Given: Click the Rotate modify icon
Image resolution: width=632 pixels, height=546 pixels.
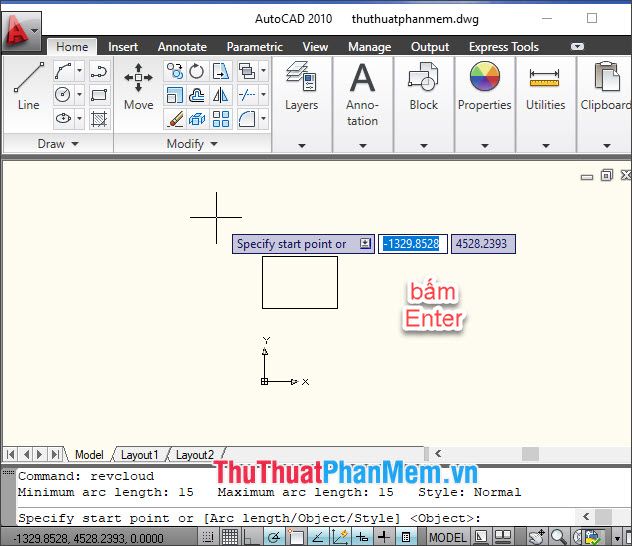Looking at the screenshot, I should [197, 71].
